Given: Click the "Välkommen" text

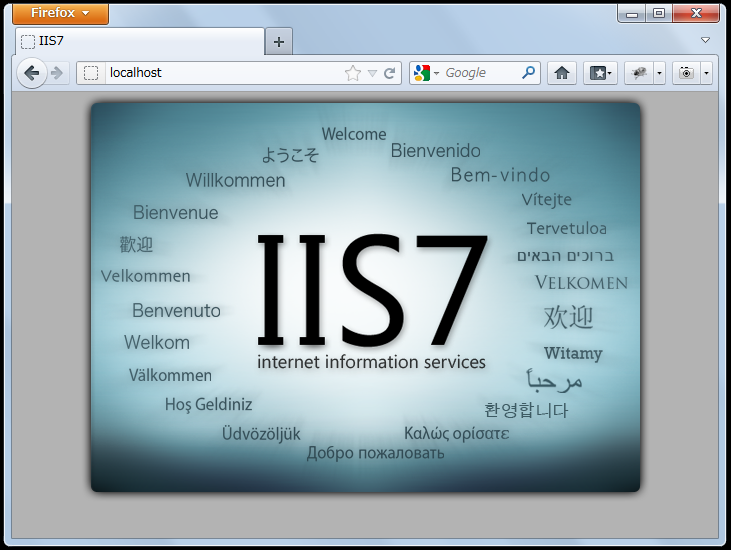Looking at the screenshot, I should coord(170,375).
